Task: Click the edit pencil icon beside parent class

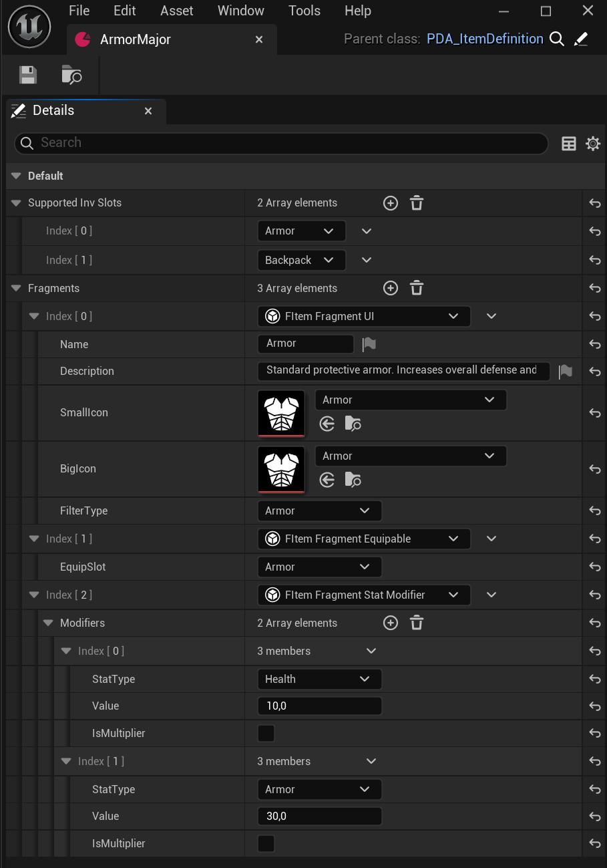Action: (x=581, y=39)
